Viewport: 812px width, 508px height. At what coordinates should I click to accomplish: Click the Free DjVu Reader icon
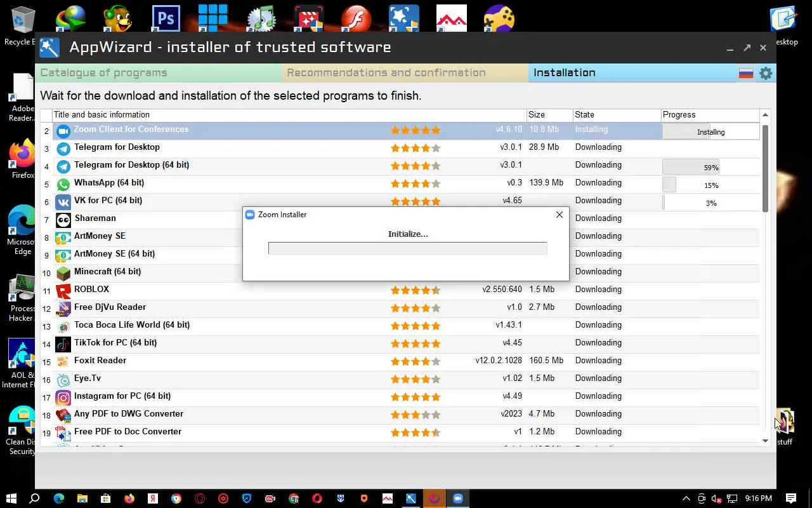(x=63, y=309)
